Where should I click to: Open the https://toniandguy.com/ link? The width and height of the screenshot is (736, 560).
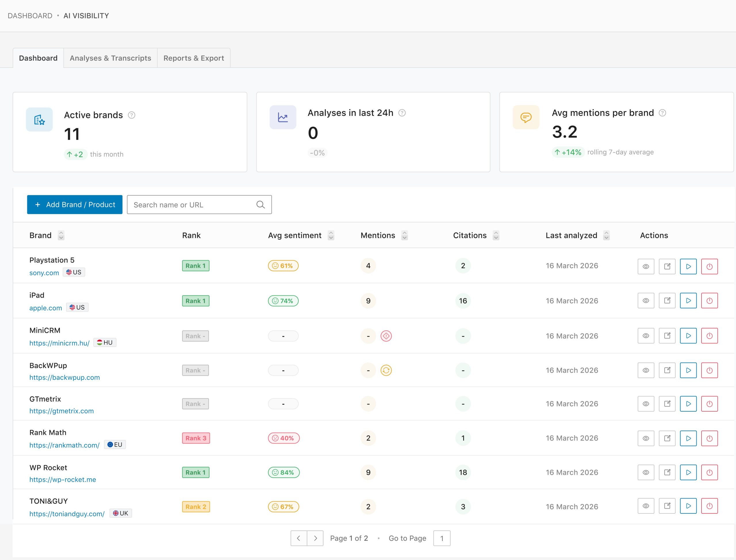click(67, 514)
